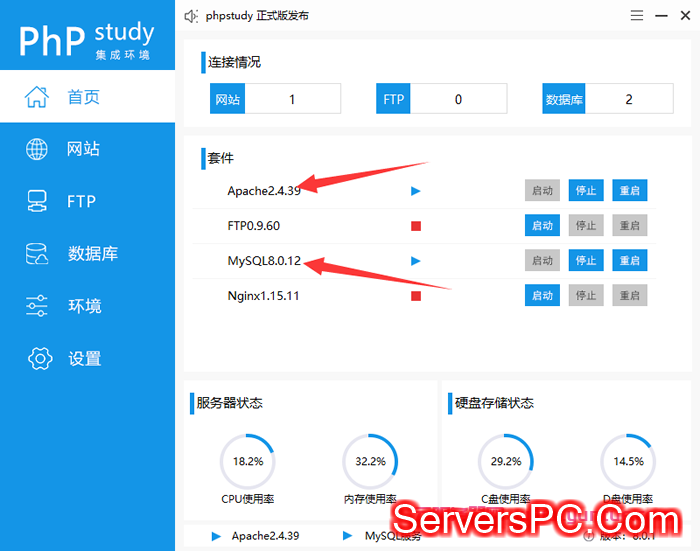
Task: Click MySQL8.0.12 blue running status arrow
Action: coord(416,260)
